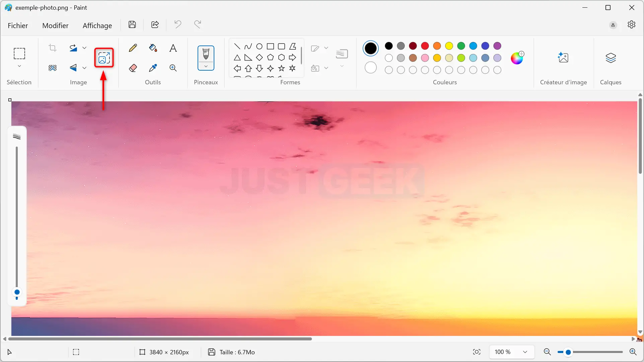
Task: Open the 100 % zoom level dropdown
Action: pyautogui.click(x=512, y=352)
